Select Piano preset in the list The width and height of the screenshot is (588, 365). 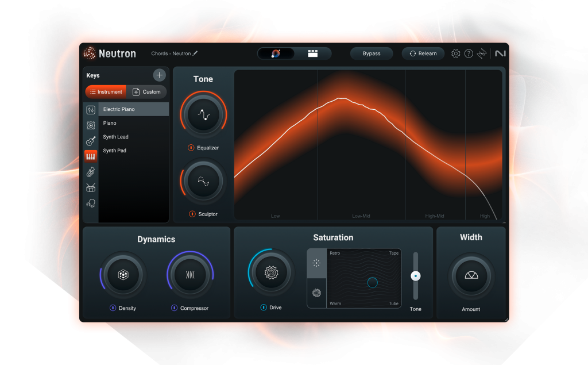click(133, 123)
